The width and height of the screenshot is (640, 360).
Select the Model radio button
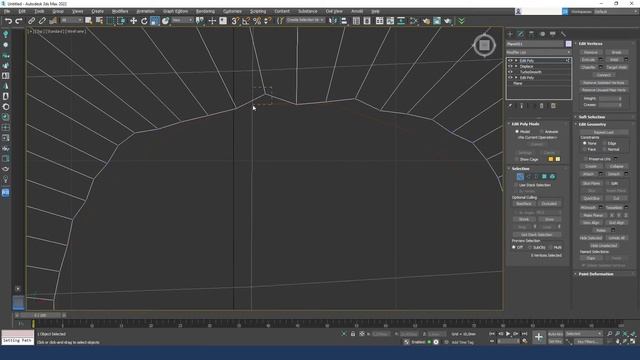(517, 132)
